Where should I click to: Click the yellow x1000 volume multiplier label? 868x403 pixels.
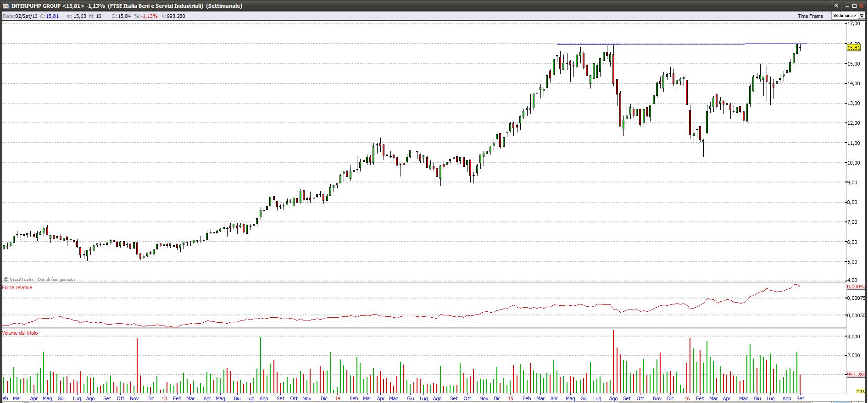[x=861, y=391]
